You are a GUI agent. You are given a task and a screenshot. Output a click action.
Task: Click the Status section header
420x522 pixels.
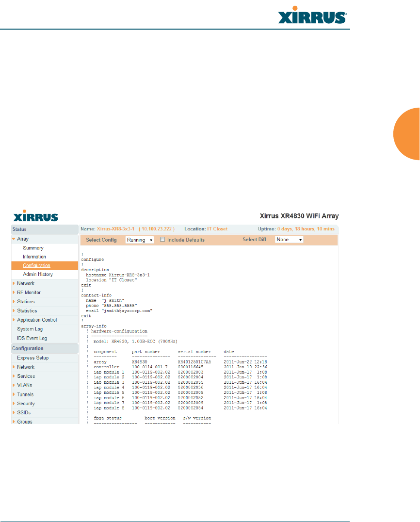[45, 229]
